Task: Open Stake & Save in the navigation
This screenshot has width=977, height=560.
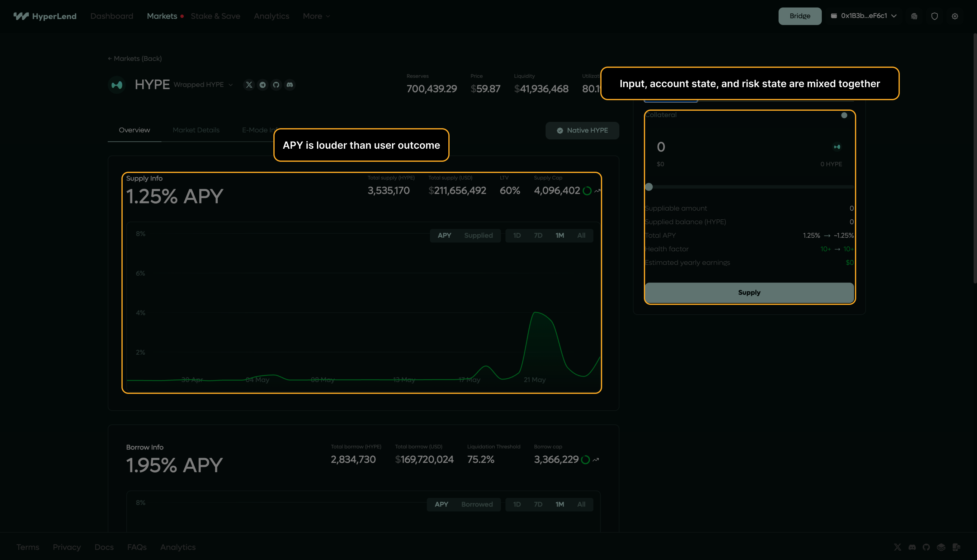Action: pos(215,16)
